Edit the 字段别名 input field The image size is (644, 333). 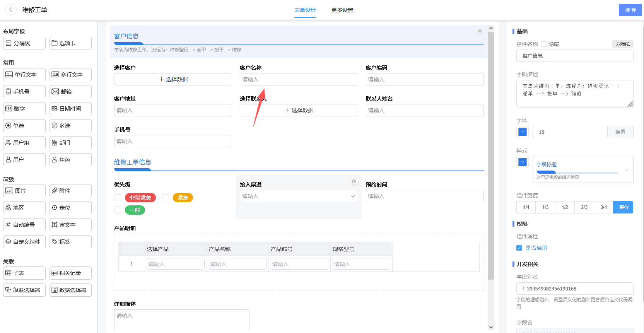(575, 289)
